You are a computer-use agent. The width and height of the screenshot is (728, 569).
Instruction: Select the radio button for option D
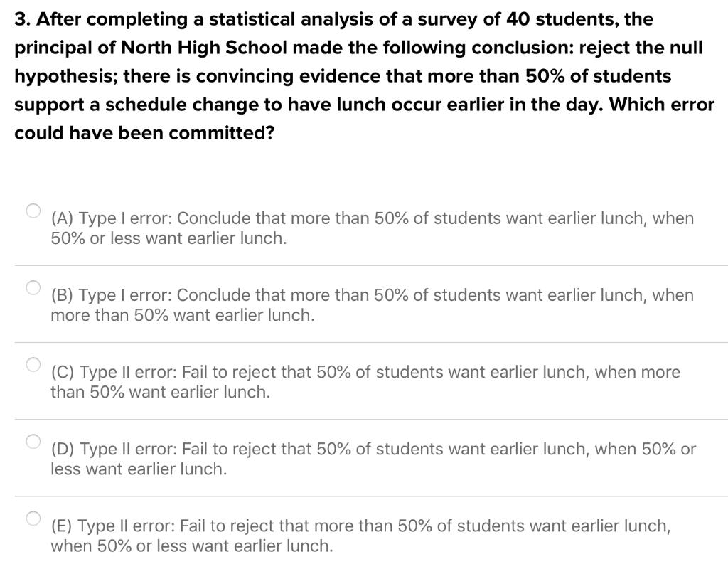point(33,441)
